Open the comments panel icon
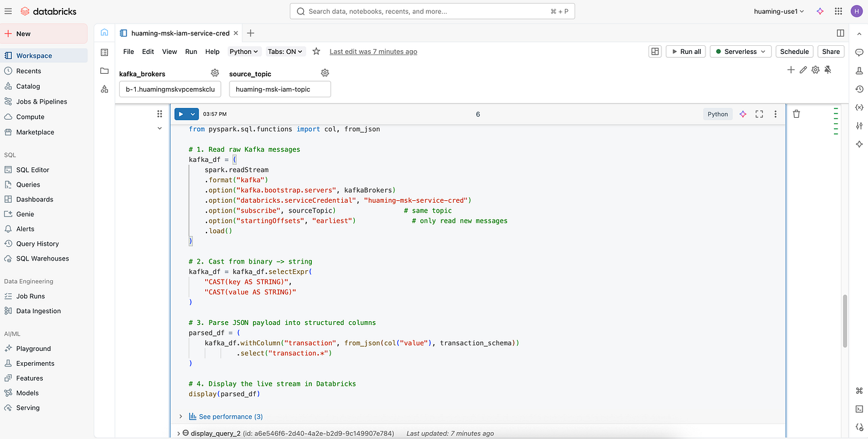Image resolution: width=868 pixels, height=439 pixels. (859, 52)
